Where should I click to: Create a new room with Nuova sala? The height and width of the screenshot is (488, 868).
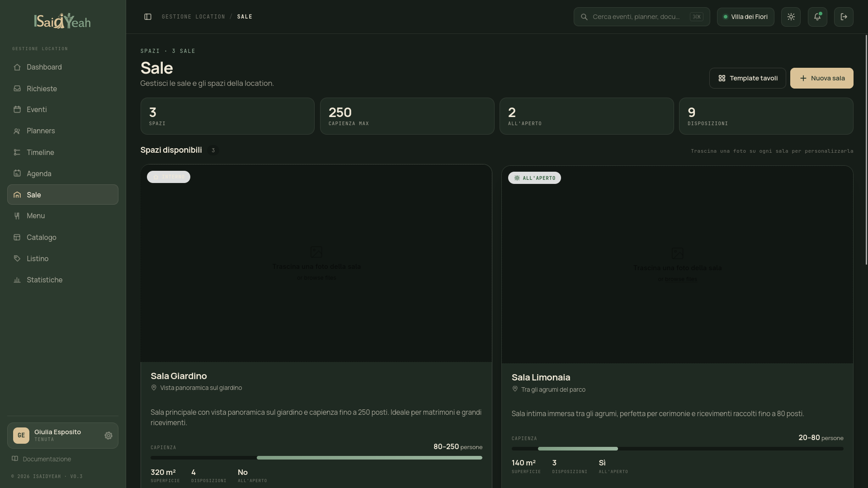(x=822, y=78)
